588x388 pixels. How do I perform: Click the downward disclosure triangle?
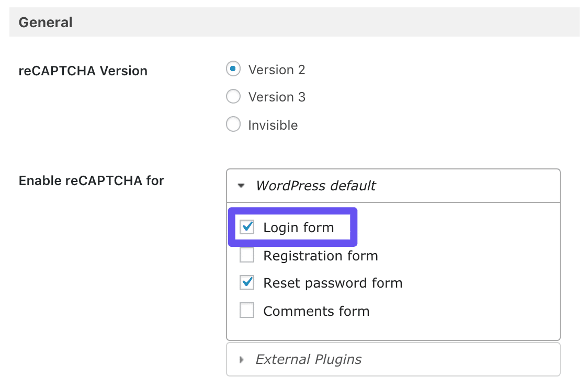click(241, 185)
